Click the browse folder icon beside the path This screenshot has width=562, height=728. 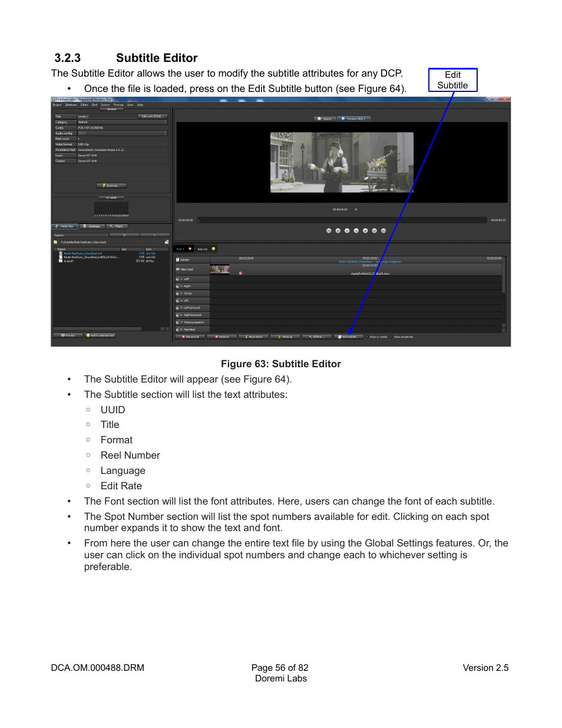tap(167, 242)
